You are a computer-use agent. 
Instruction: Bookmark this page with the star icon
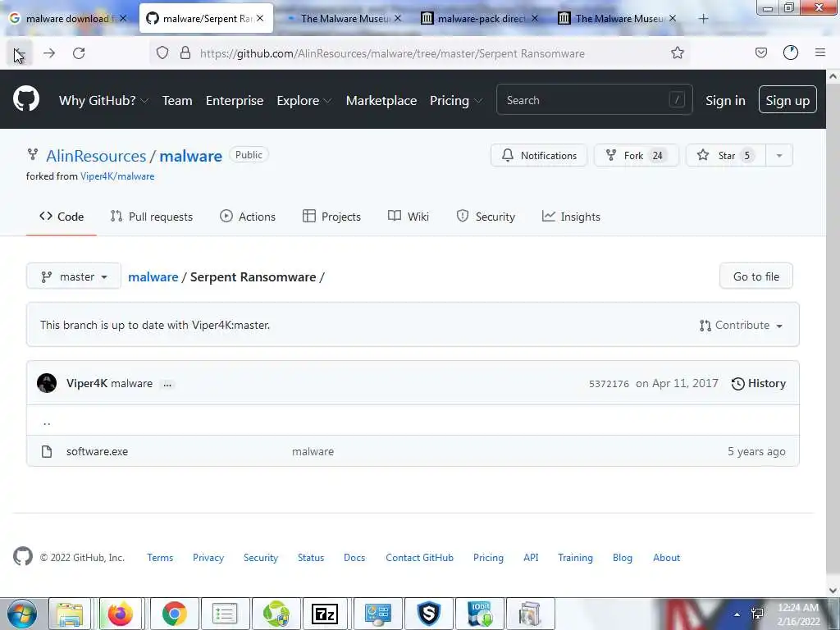tap(678, 52)
